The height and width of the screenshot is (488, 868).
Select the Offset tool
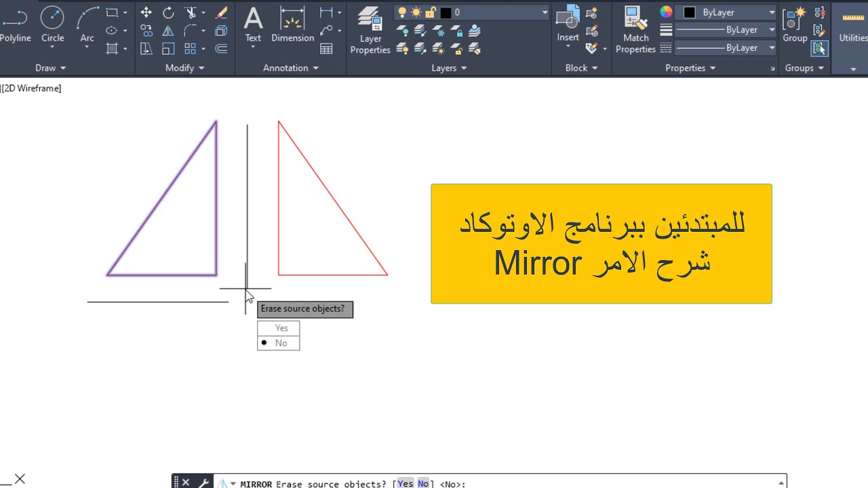[220, 48]
